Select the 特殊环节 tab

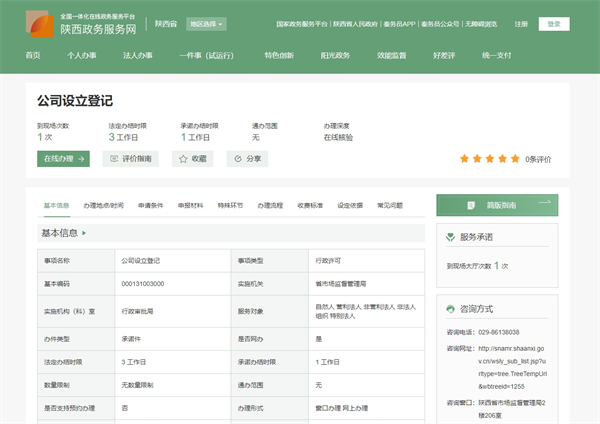pyautogui.click(x=230, y=205)
